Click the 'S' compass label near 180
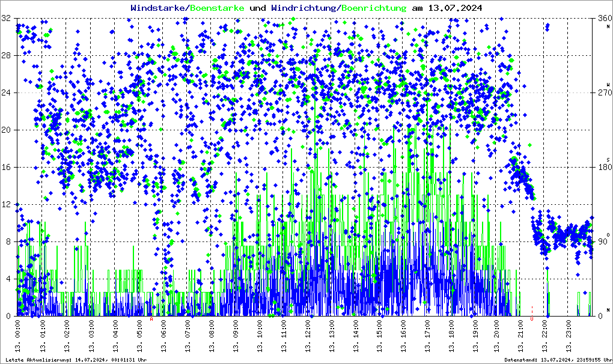Screen dimensions: 613x364 [x=608, y=159]
